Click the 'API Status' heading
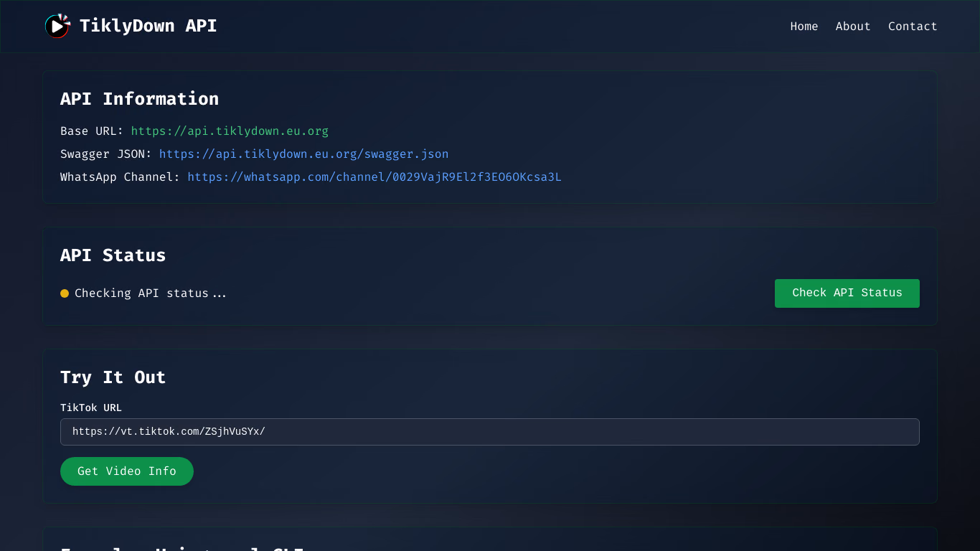This screenshot has width=980, height=551. (113, 255)
